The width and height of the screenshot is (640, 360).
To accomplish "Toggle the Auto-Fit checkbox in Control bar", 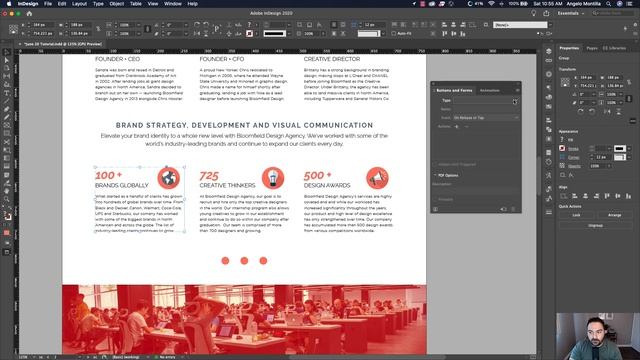I will (393, 33).
